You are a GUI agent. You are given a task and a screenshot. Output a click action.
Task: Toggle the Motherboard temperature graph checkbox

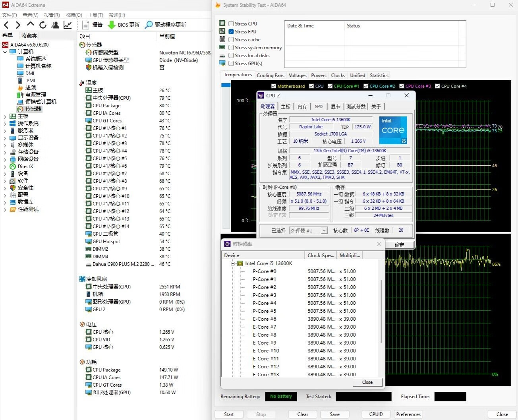pos(273,86)
